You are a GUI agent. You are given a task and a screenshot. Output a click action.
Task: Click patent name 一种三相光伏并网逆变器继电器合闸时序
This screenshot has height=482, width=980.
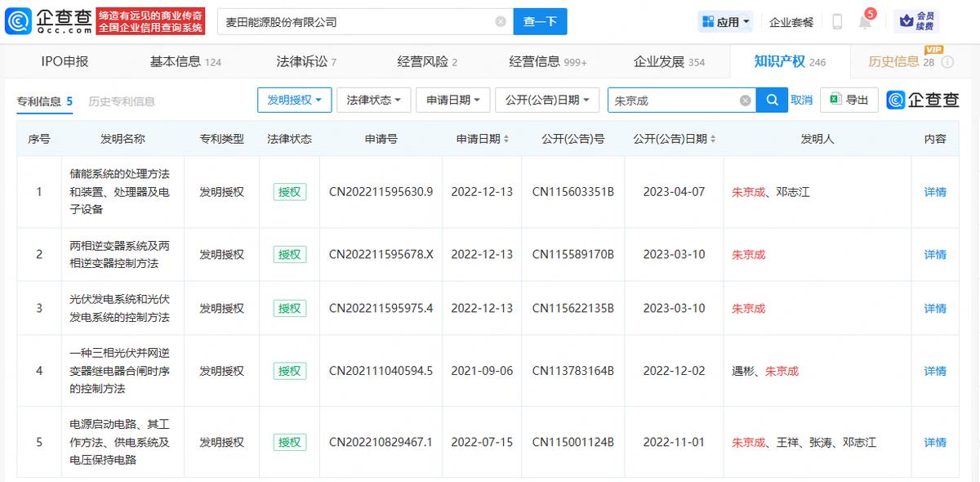pos(120,371)
